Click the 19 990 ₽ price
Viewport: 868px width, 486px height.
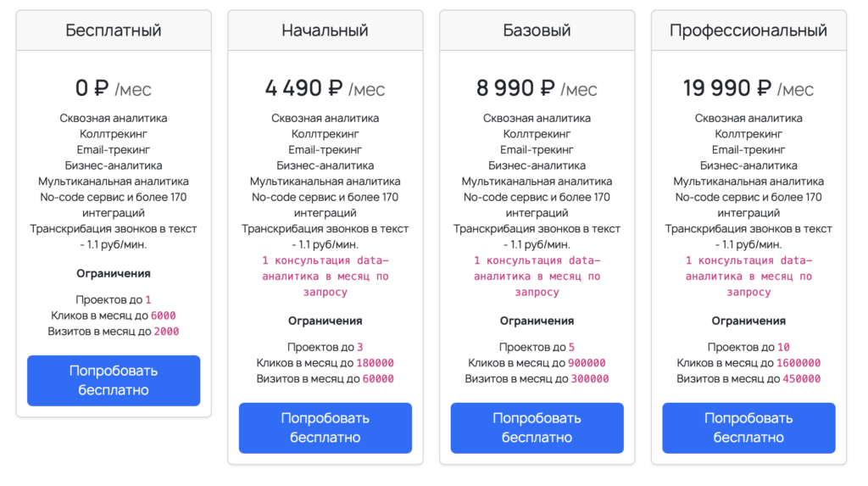point(748,88)
